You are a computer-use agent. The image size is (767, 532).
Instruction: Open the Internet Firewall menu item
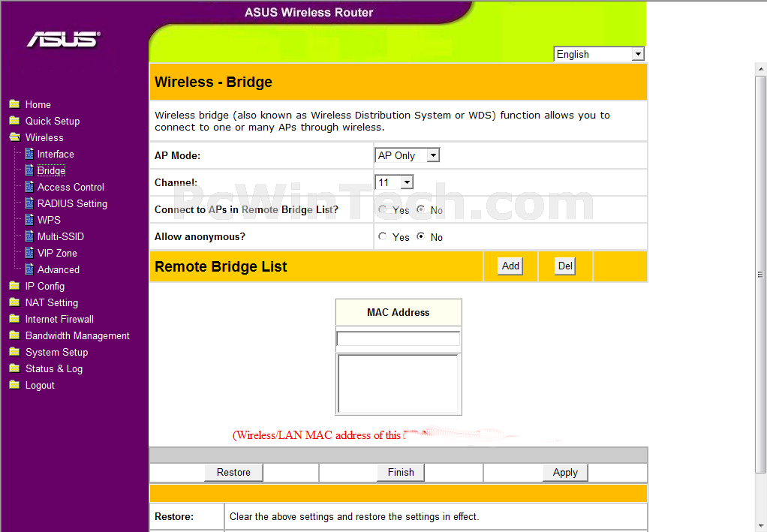click(60, 320)
